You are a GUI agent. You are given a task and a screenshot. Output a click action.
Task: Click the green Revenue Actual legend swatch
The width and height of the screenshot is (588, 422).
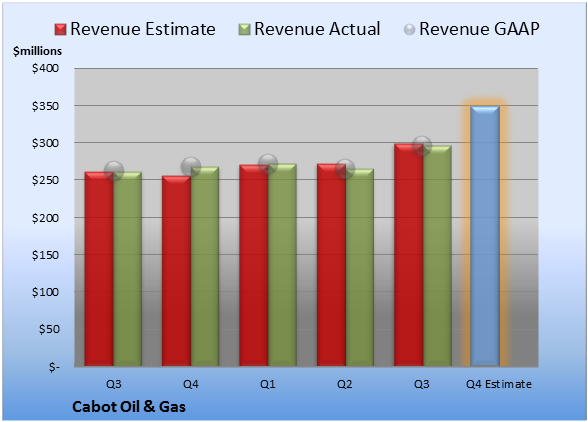(x=244, y=30)
